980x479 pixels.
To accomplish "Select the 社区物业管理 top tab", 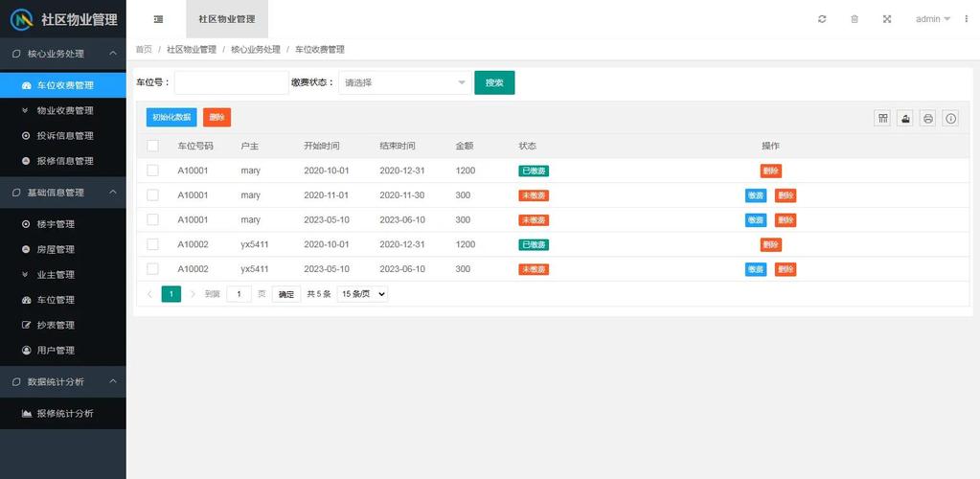I will click(x=227, y=19).
